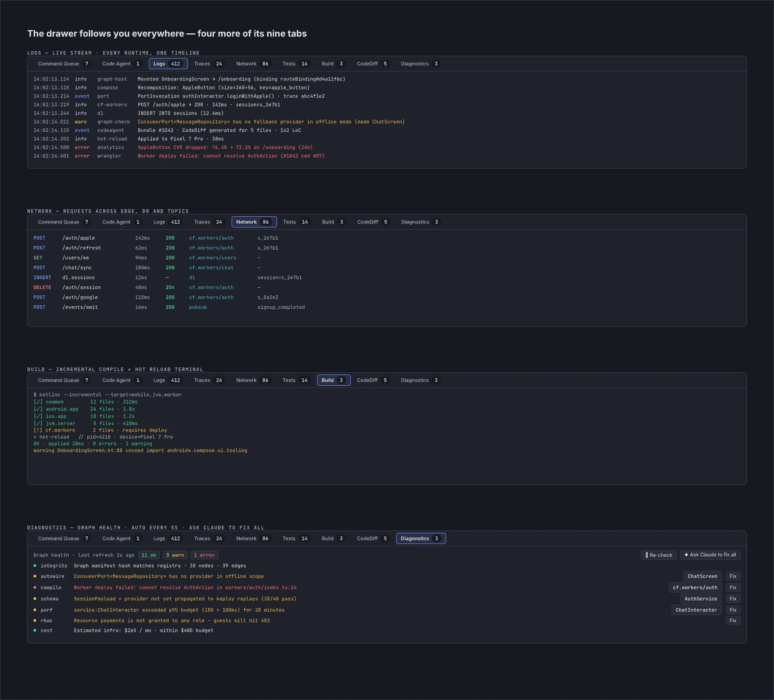Image resolution: width=774 pixels, height=700 pixels.
Task: Open Tests tab in the Build drawer
Action: point(295,380)
